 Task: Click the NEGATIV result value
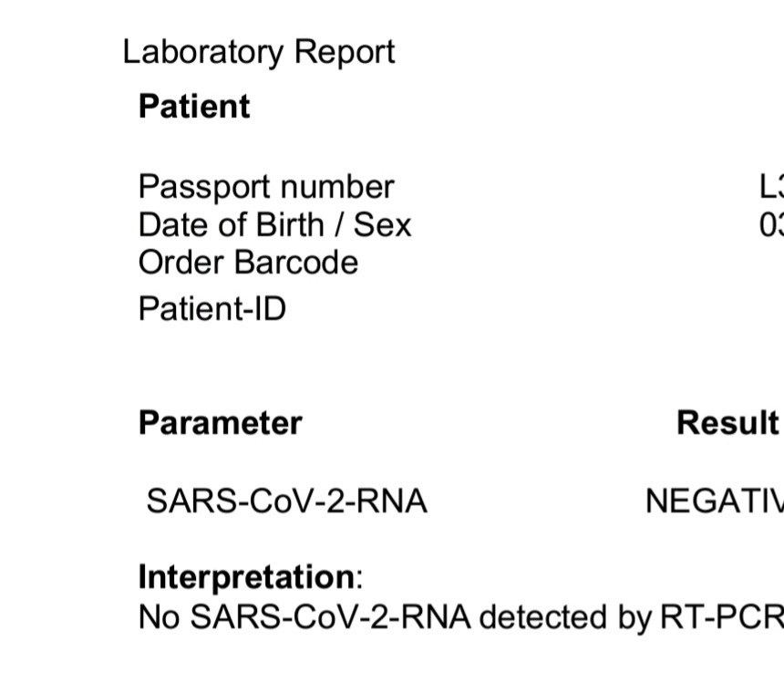[714, 502]
